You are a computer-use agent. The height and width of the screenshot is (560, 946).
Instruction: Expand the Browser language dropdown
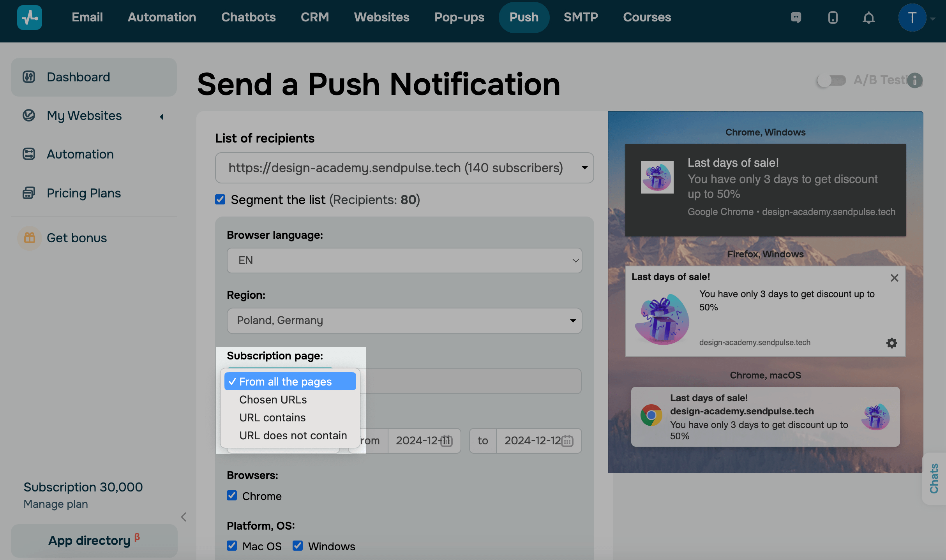tap(404, 260)
